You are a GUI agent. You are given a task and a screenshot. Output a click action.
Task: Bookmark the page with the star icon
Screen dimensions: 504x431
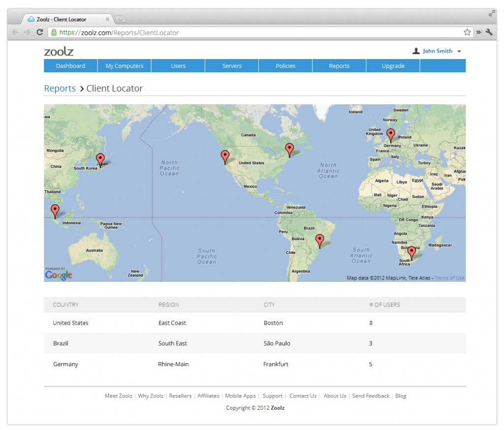point(467,32)
